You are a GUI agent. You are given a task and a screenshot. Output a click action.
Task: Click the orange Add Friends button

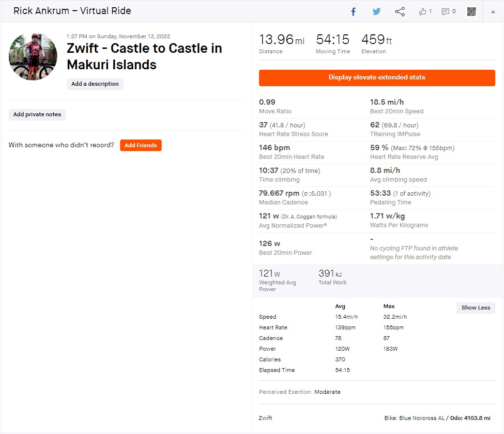[x=140, y=145]
